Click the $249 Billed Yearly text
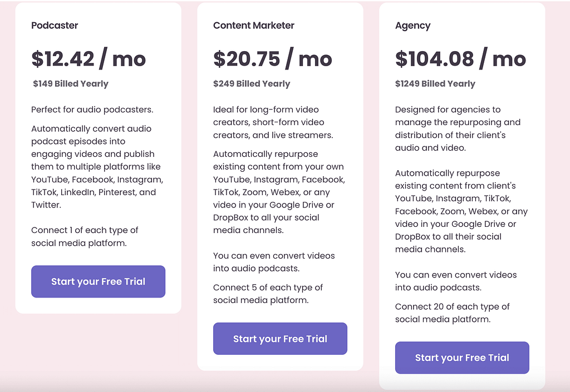This screenshot has height=392, width=570. click(x=252, y=84)
